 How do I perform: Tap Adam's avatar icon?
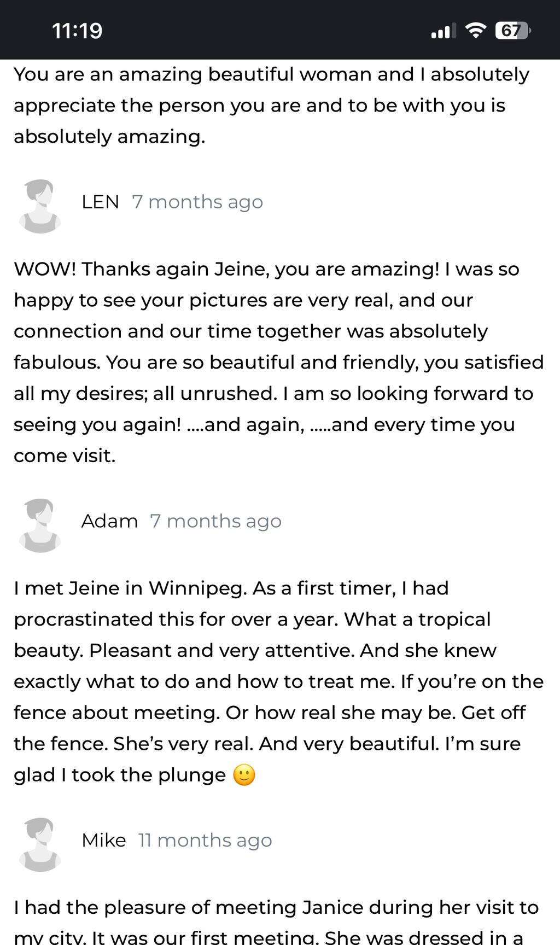point(40,526)
